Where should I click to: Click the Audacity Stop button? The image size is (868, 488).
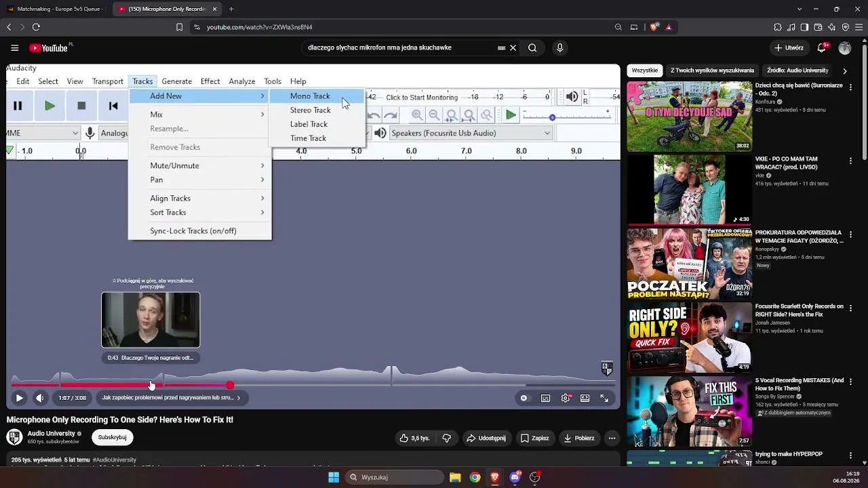pyautogui.click(x=81, y=106)
